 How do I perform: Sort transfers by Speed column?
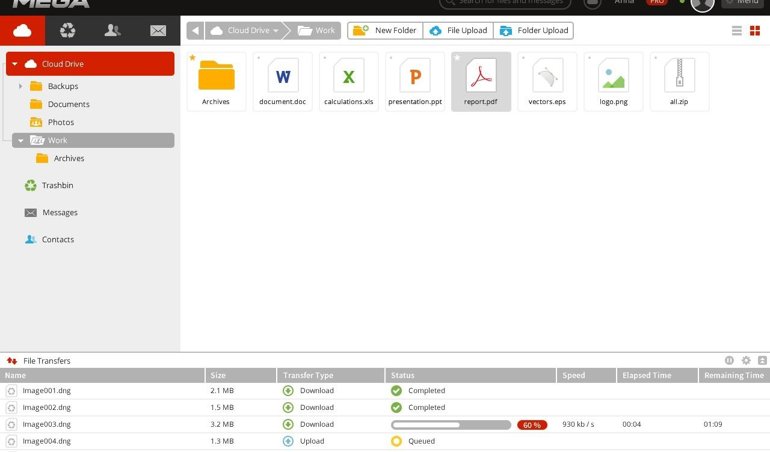tap(586, 375)
